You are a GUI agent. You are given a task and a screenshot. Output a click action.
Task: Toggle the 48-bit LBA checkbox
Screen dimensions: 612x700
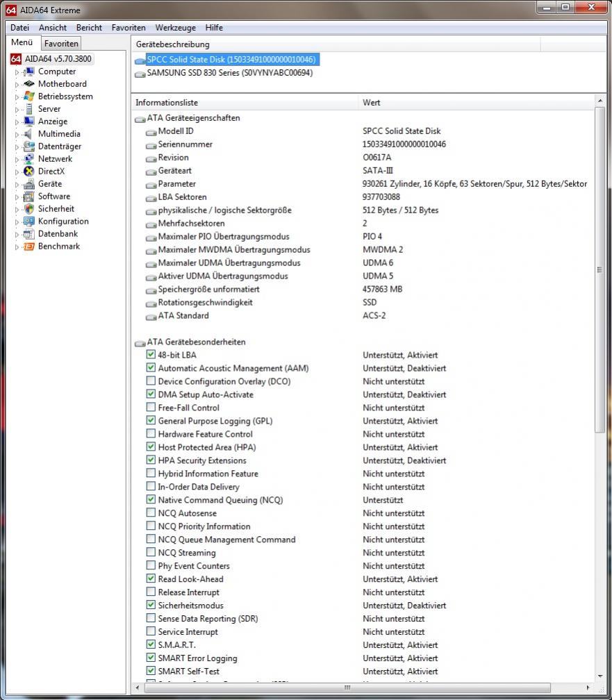(151, 354)
